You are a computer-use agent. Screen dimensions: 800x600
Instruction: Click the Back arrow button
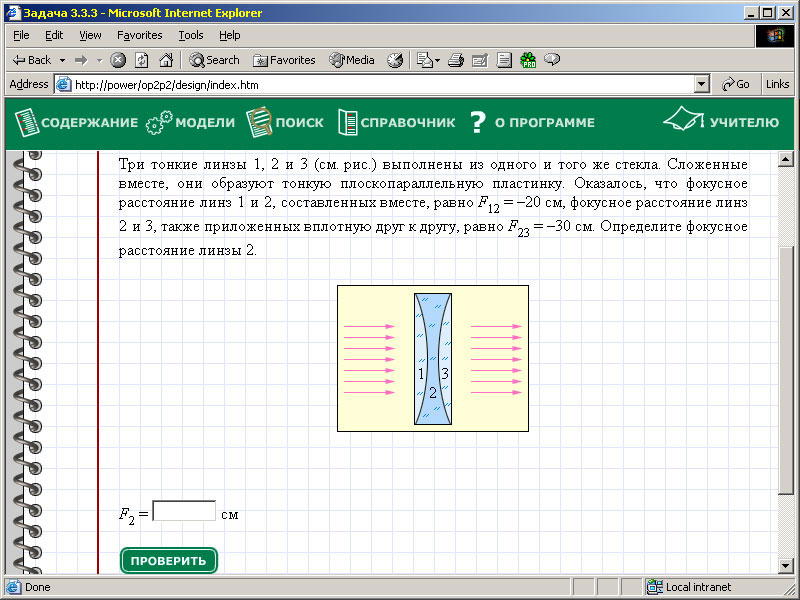32,60
